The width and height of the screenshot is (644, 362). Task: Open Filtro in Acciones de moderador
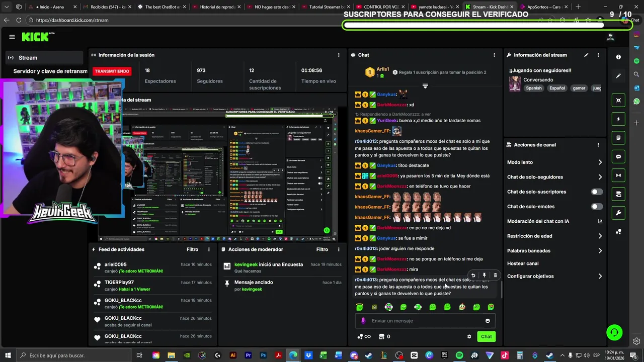[322, 249]
